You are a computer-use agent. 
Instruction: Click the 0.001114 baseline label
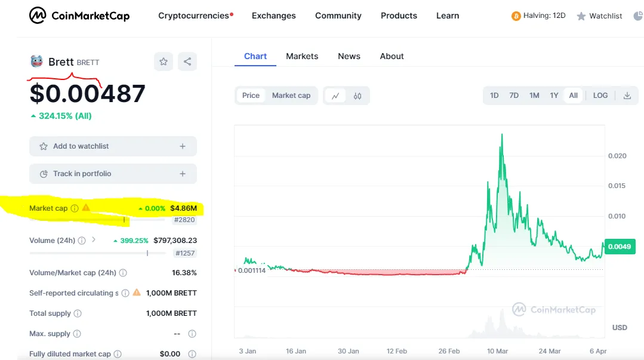pos(252,270)
